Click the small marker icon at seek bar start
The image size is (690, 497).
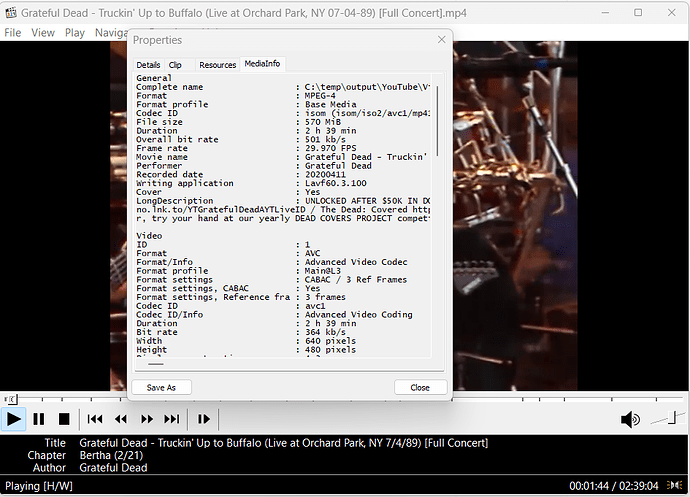[x=11, y=399]
